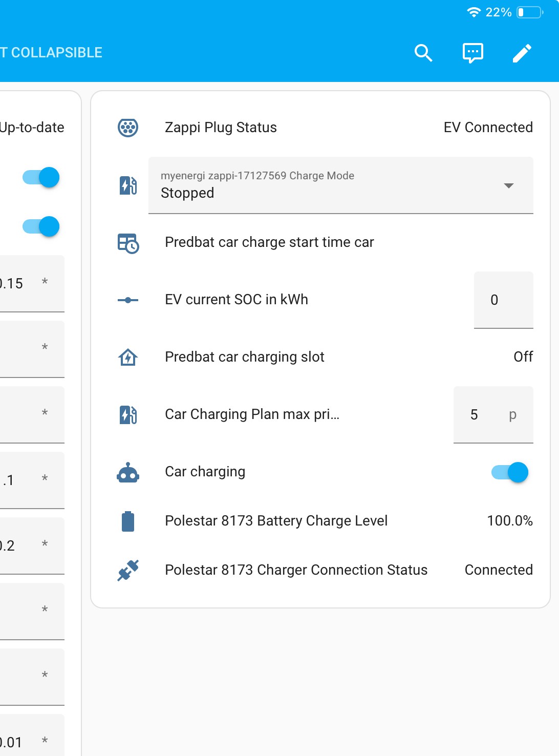Screen dimensions: 559x756
Task: Open the Zappi Charge Mode dropdown
Action: (341, 185)
